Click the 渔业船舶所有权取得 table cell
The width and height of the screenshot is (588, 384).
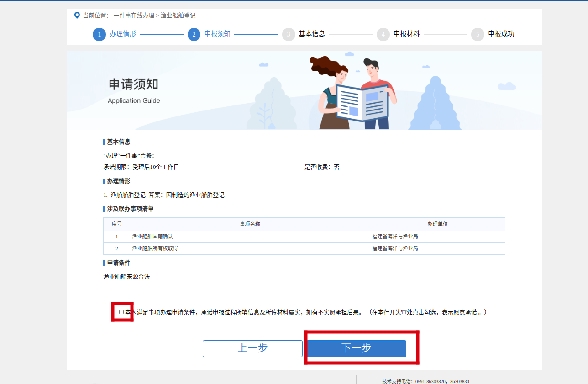click(x=250, y=248)
